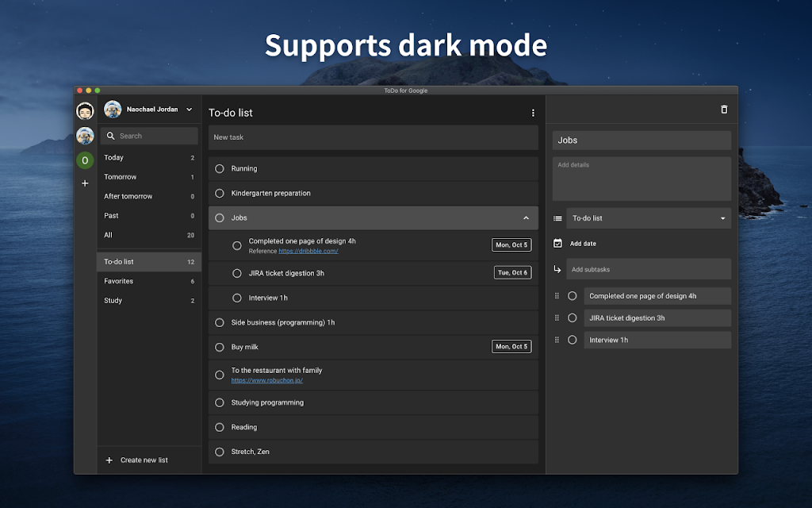Check off the Buy milk task
Viewport: 812px width, 508px height.
pos(220,348)
